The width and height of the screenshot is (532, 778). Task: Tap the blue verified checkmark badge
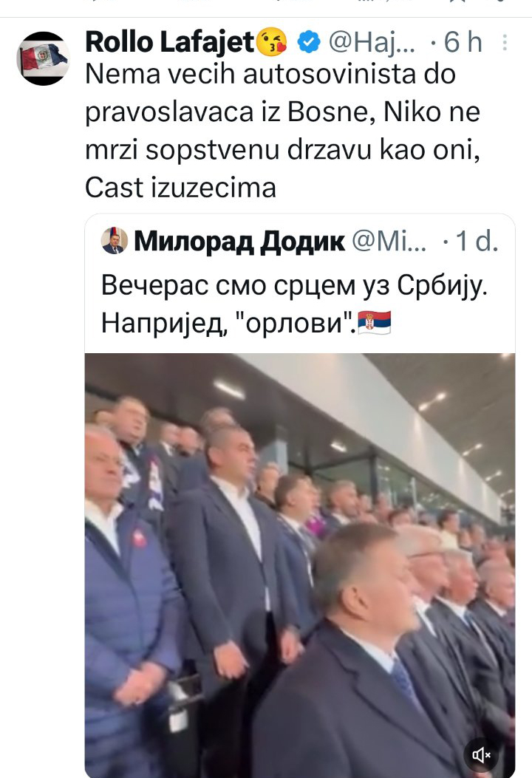[309, 42]
